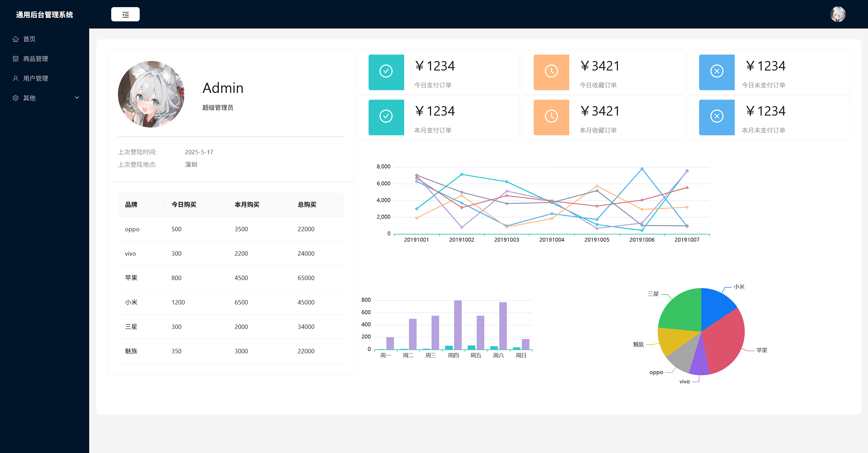Click the home icon beside 首页
The width and height of the screenshot is (868, 453).
(16, 39)
